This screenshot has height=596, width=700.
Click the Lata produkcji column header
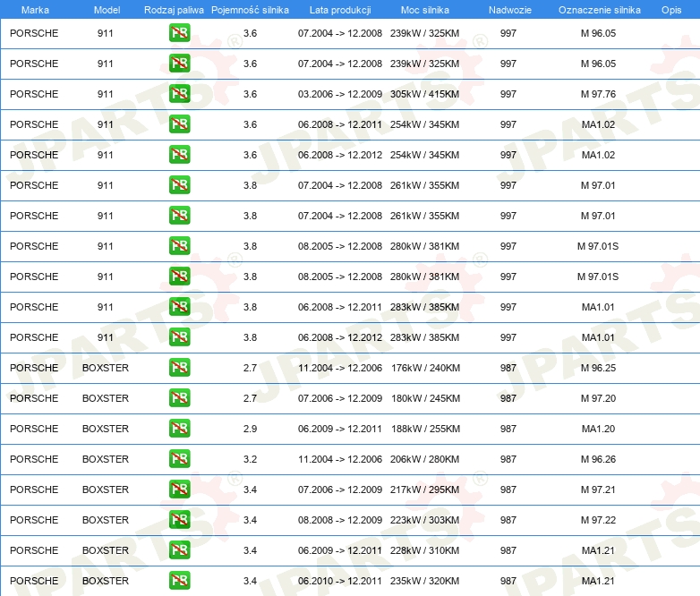pyautogui.click(x=339, y=9)
